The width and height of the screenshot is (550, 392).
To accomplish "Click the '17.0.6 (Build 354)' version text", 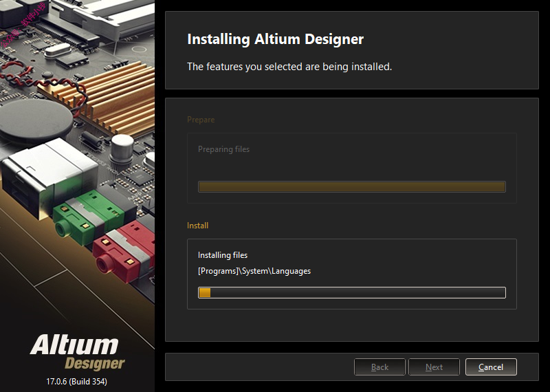I will (x=77, y=382).
